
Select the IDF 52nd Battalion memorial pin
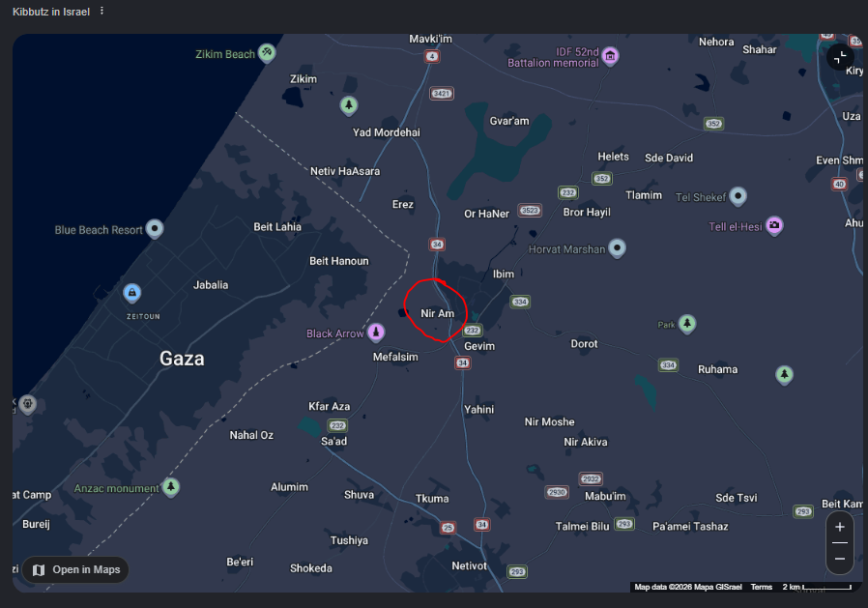click(x=610, y=55)
